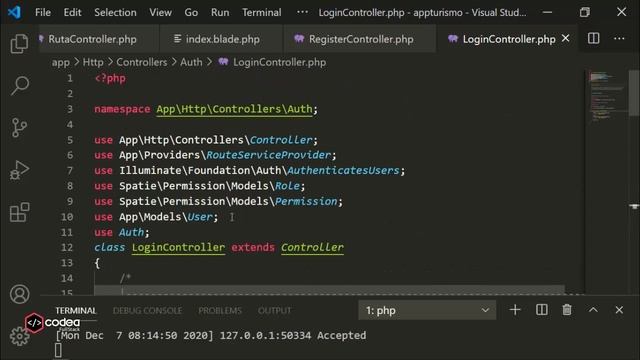Click 'Permission' at the end of line 9
The image size is (640, 360).
(x=306, y=201)
